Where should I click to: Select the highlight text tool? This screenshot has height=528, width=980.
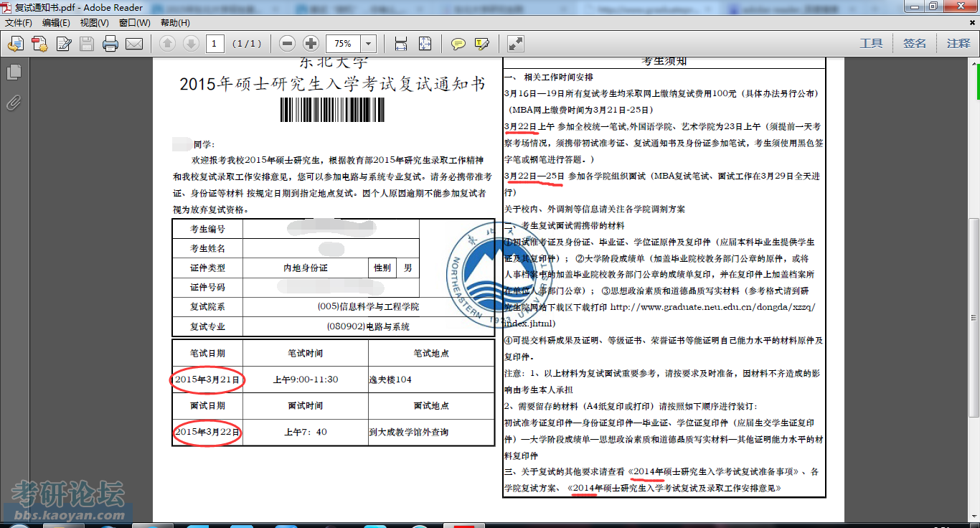[482, 44]
